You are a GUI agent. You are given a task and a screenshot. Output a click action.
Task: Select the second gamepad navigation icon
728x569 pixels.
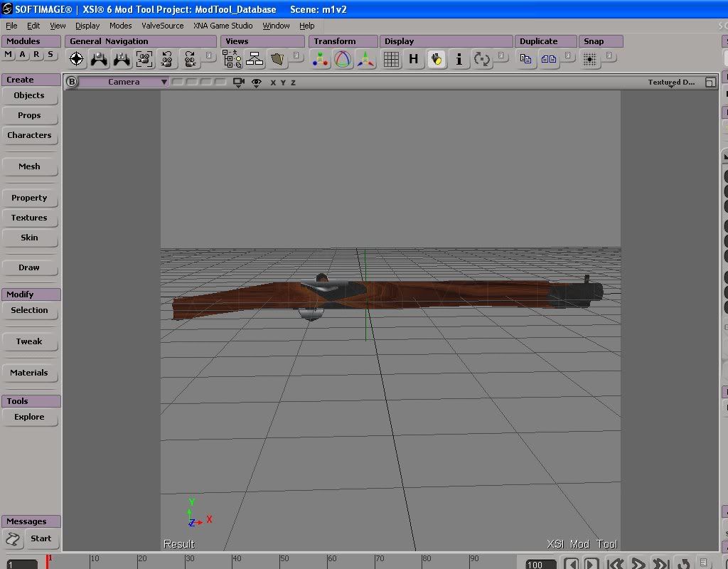click(x=122, y=59)
